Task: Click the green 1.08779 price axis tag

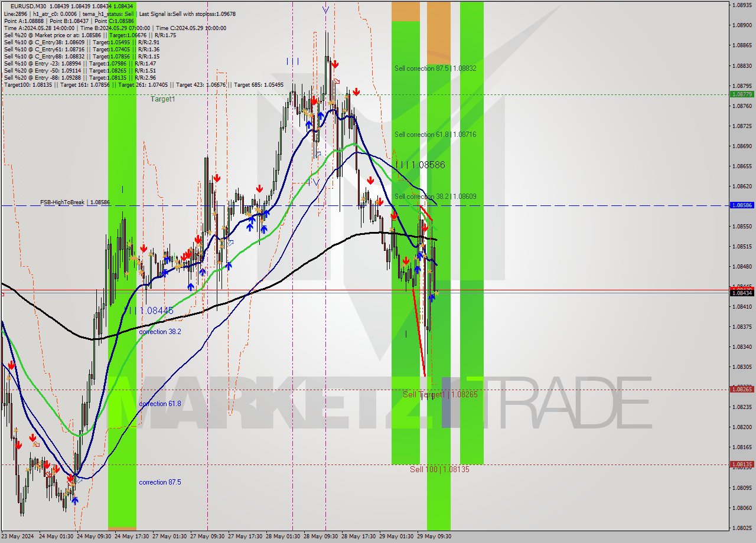Action: [x=742, y=94]
